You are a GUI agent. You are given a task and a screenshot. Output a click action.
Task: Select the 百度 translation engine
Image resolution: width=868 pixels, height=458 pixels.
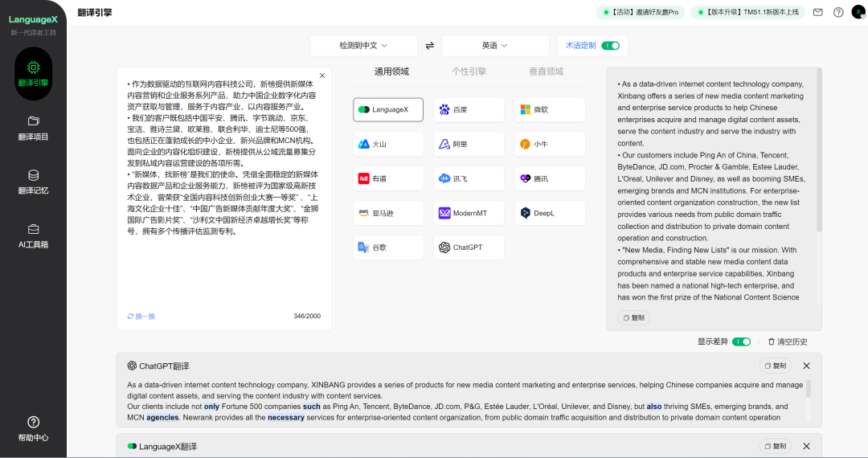[x=469, y=109]
